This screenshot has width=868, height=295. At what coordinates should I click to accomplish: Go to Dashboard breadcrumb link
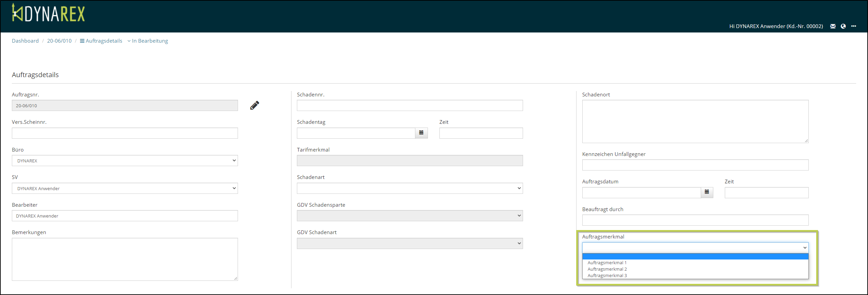click(x=25, y=41)
